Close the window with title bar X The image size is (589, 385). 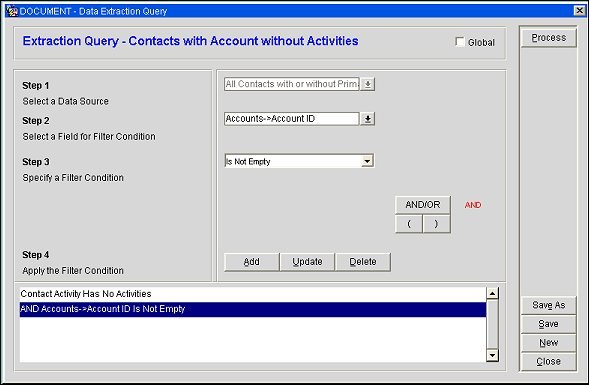click(580, 11)
